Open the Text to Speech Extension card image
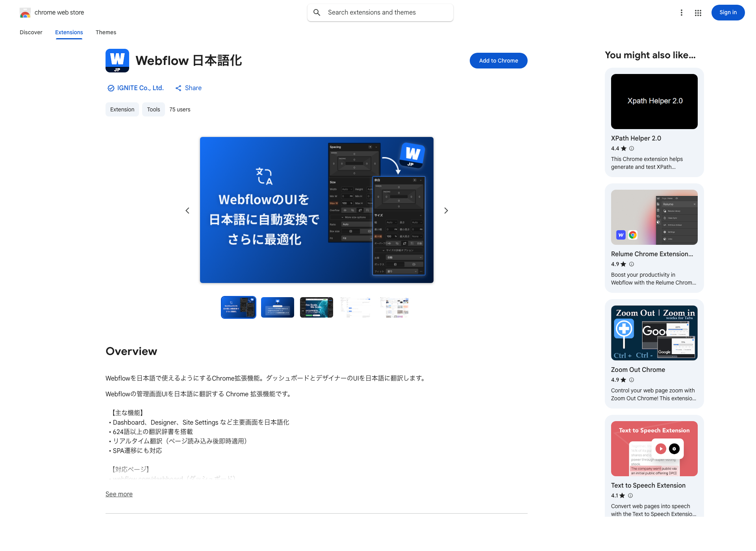The width and height of the screenshot is (756, 551). pyautogui.click(x=654, y=449)
